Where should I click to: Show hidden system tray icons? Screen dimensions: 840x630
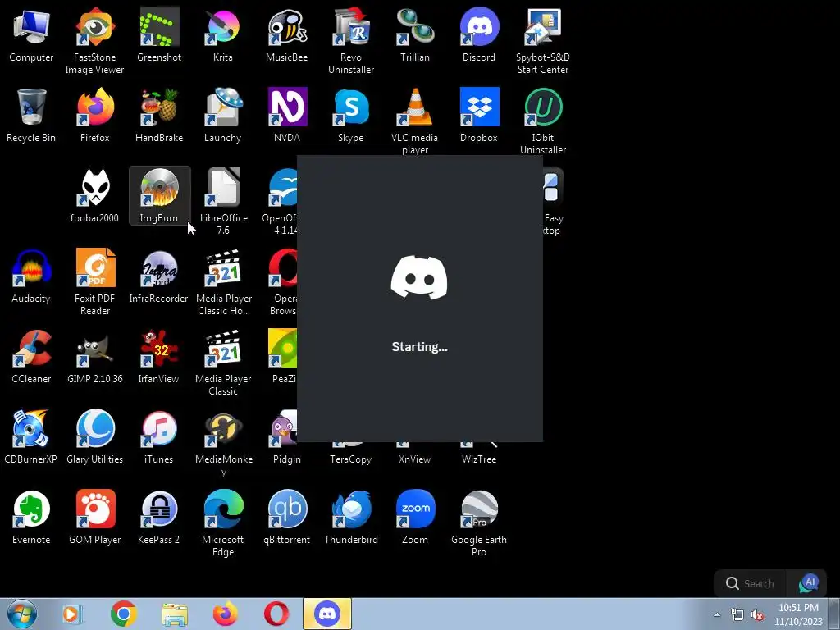717,614
